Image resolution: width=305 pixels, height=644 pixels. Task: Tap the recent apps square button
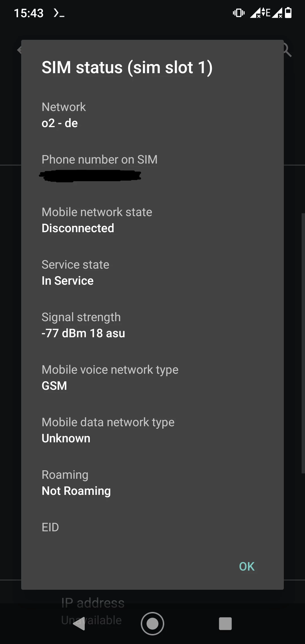click(x=225, y=624)
